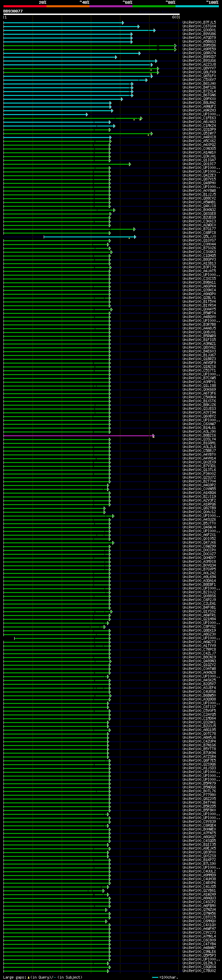Select UniRef100_C8PYG2 label

[x=199, y=627]
